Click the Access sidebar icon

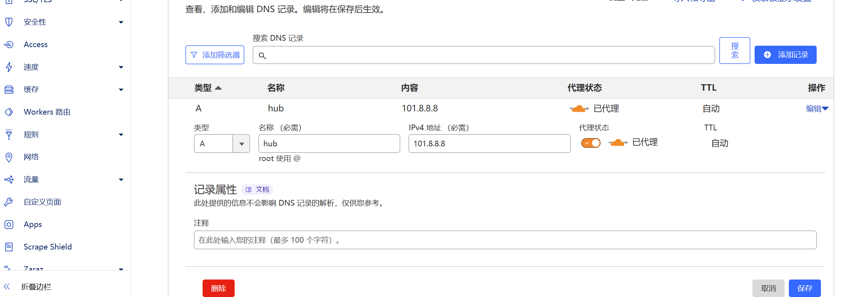(x=9, y=45)
